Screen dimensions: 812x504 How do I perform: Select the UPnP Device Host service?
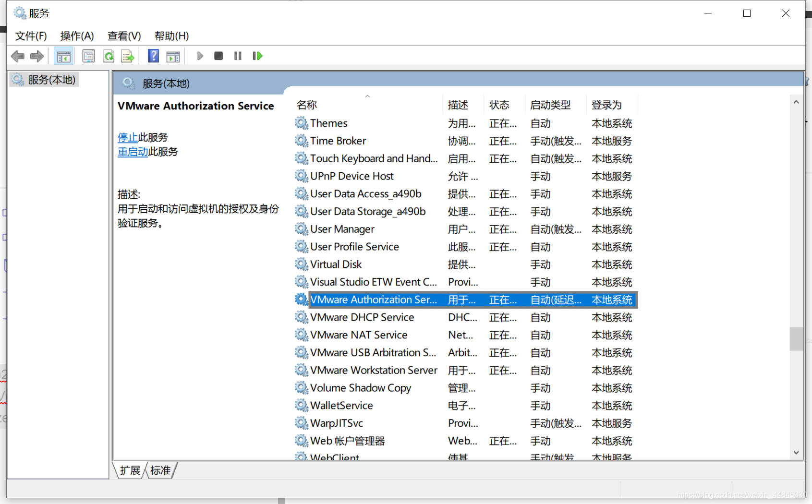click(x=466, y=177)
